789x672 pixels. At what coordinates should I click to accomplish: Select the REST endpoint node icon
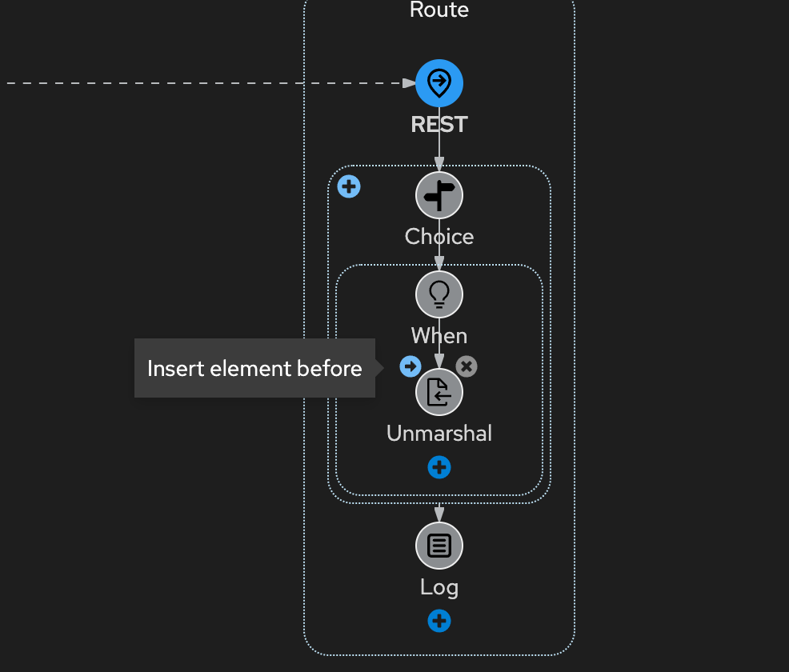click(x=439, y=82)
